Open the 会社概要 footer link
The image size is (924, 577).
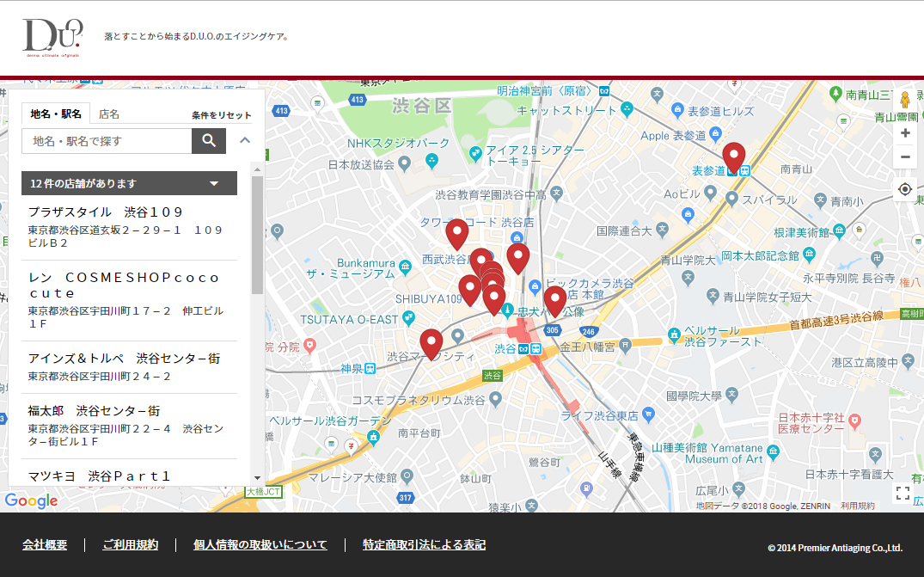[45, 544]
